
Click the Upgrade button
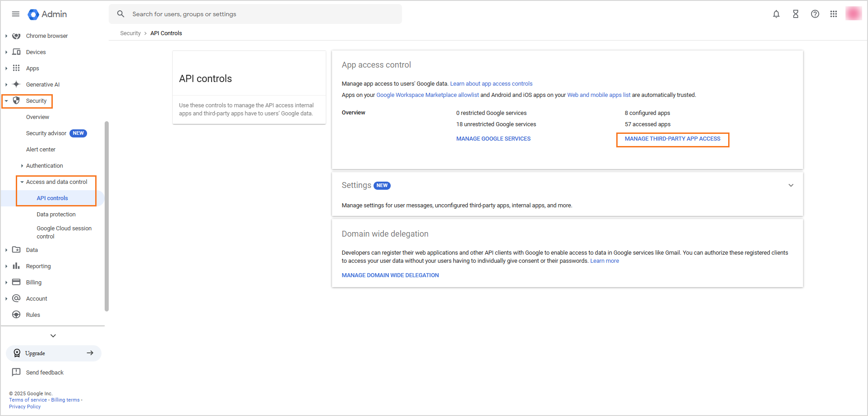tap(54, 353)
